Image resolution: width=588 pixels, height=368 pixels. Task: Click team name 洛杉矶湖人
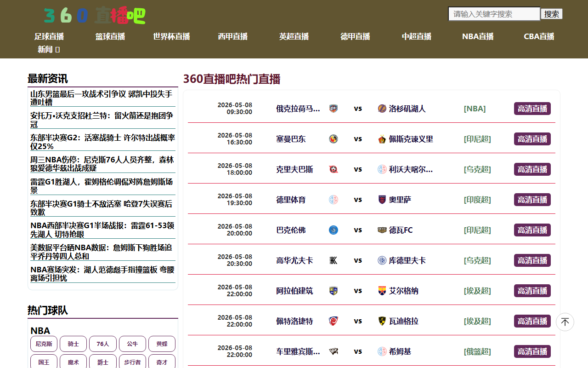click(407, 109)
